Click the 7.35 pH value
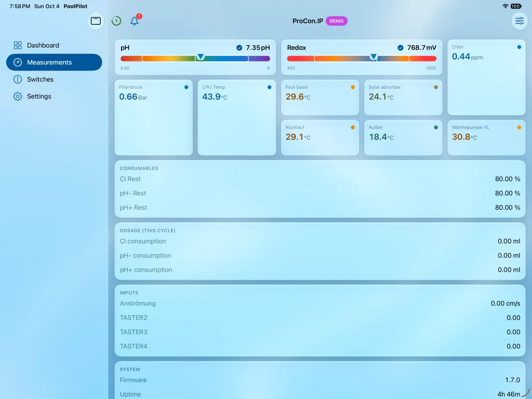This screenshot has height=399, width=532. coord(258,48)
